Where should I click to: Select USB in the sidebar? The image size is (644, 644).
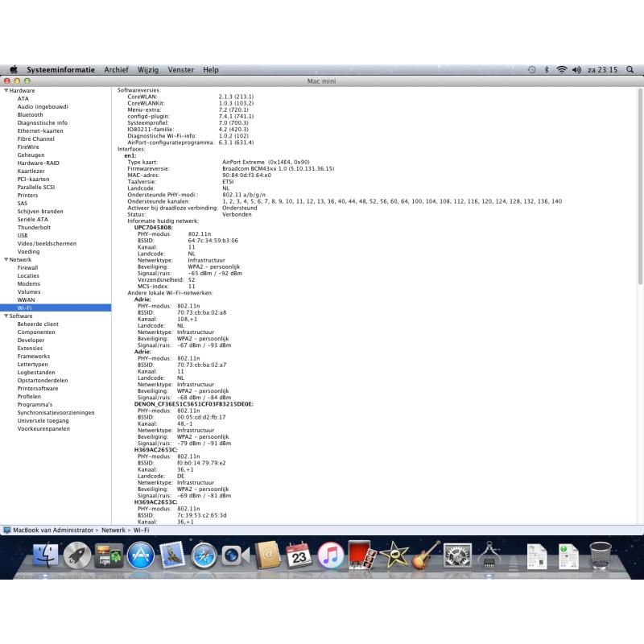point(23,235)
